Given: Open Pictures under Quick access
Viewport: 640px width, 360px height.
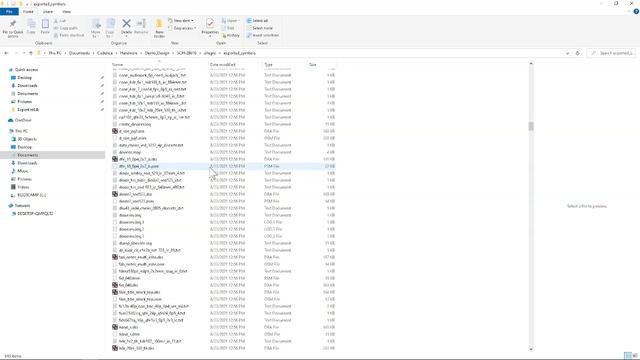Looking at the screenshot, I should 24,102.
